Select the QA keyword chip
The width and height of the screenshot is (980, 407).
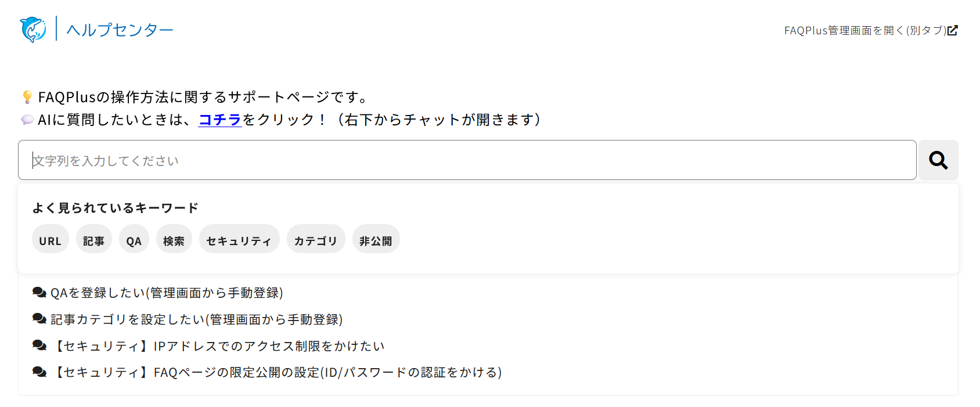click(x=134, y=239)
